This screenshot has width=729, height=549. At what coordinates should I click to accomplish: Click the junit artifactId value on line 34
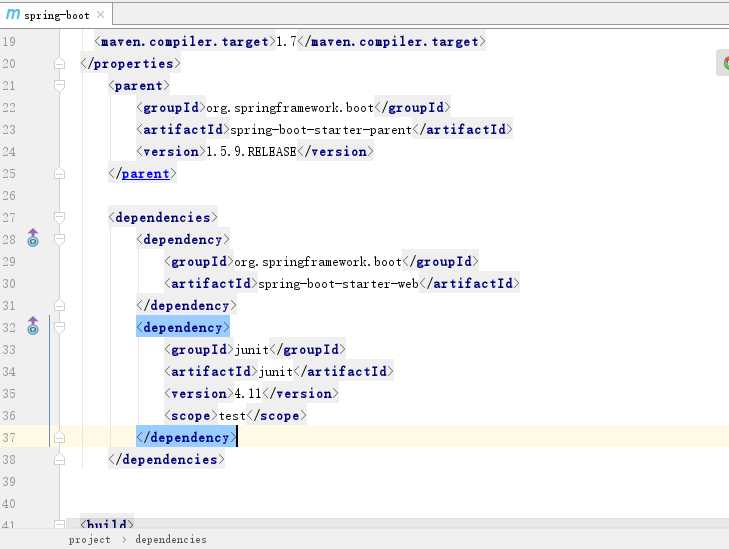(x=276, y=371)
